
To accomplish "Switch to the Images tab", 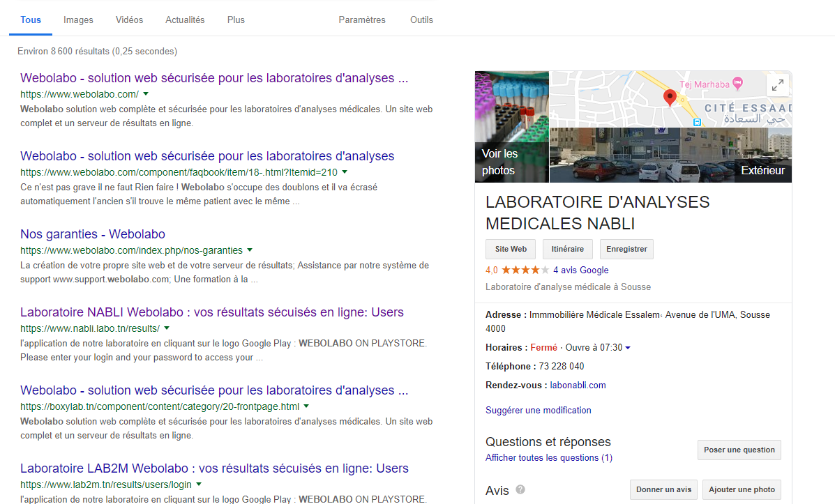I will tap(78, 20).
